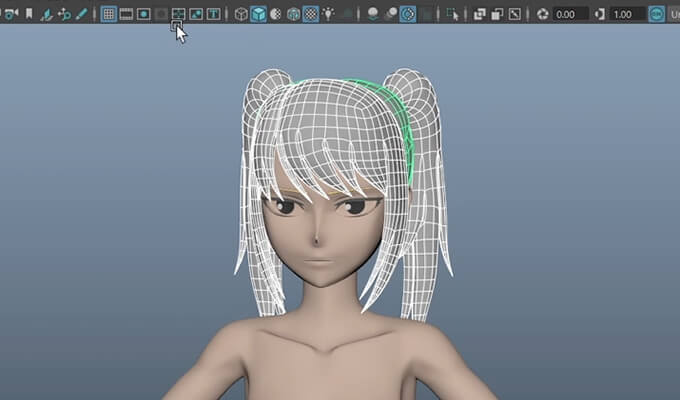Toggle the view transform button
680x400 pixels.
[657, 14]
